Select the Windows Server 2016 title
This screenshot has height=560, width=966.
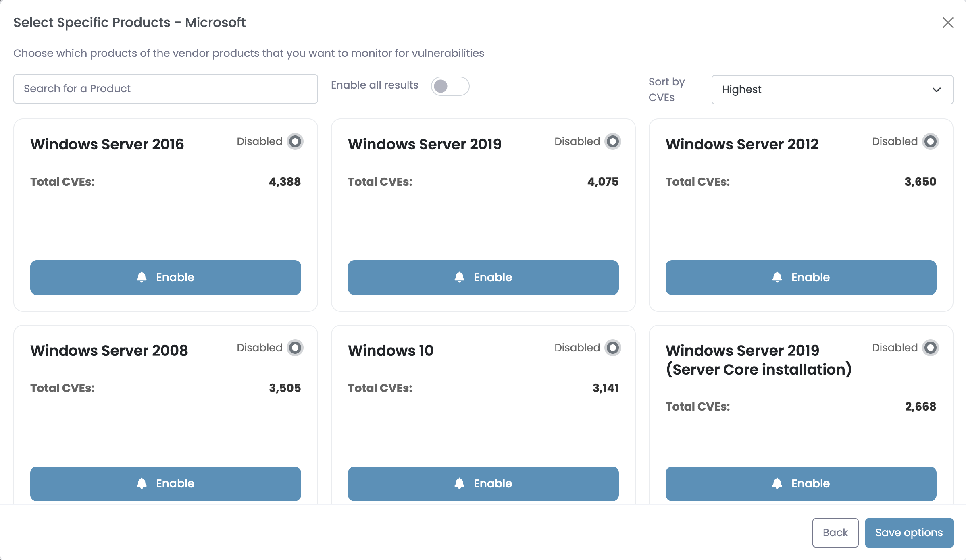[107, 144]
